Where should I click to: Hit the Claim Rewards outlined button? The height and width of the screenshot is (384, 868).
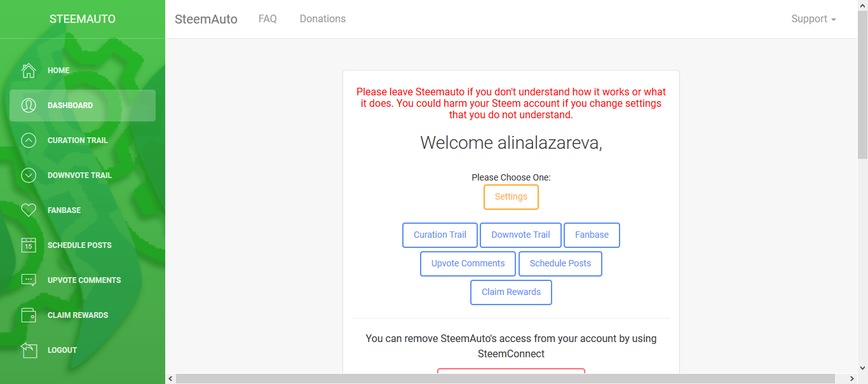pyautogui.click(x=511, y=292)
